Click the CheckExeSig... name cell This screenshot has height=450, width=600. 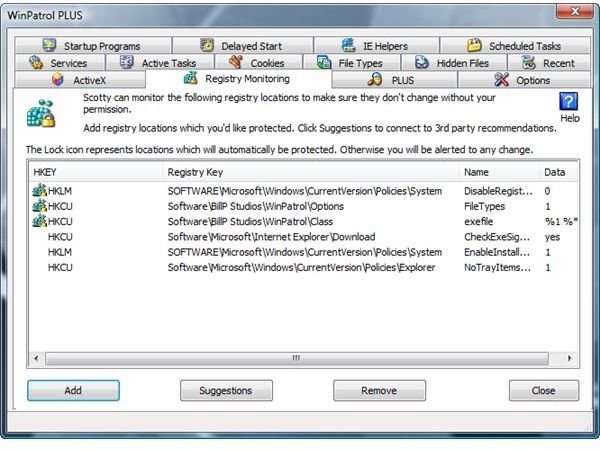click(x=497, y=237)
